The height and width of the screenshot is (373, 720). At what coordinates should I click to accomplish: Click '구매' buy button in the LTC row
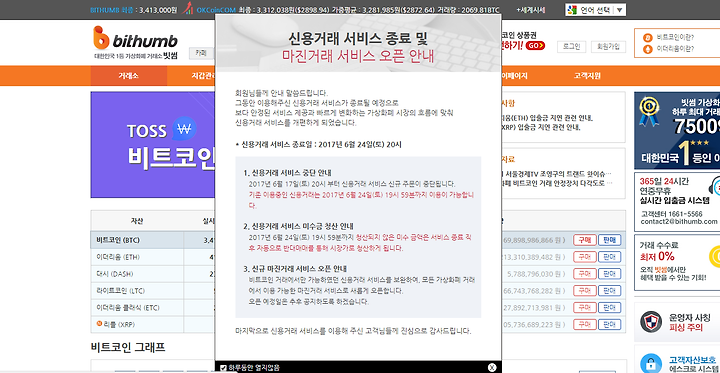click(x=585, y=291)
